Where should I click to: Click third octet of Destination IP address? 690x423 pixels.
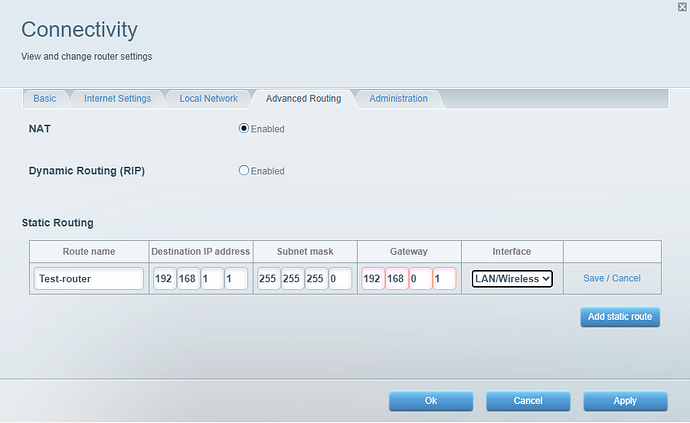(212, 279)
